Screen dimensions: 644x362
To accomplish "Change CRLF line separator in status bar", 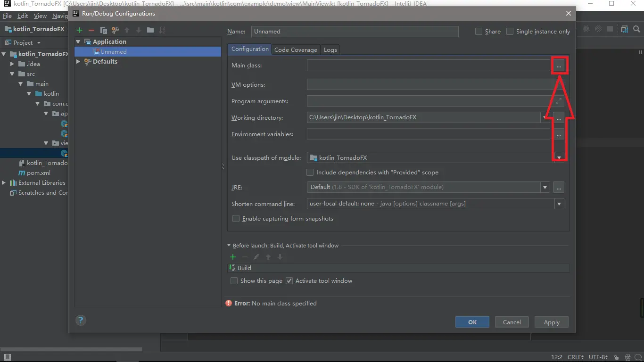I will click(576, 357).
